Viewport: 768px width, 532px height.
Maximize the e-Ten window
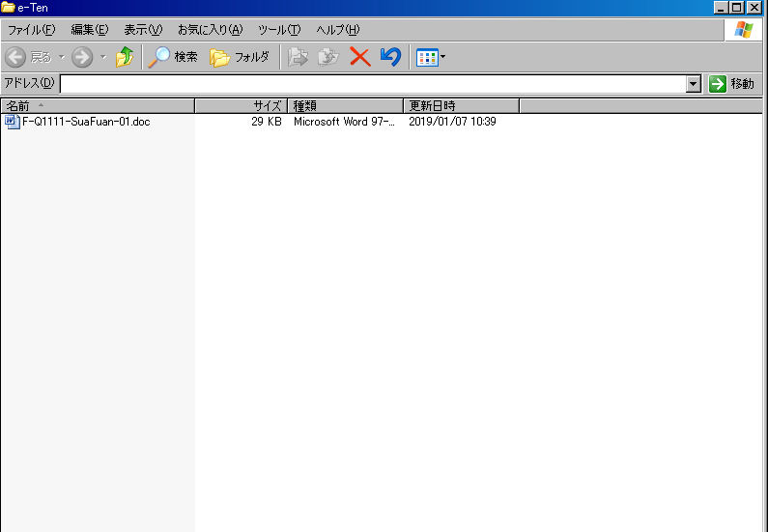point(737,8)
